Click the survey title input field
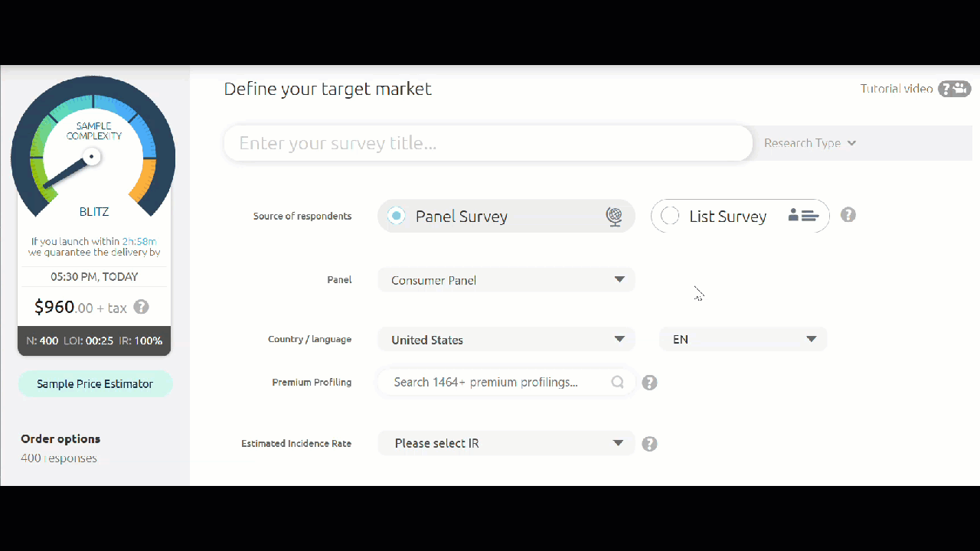980x551 pixels. click(x=488, y=143)
